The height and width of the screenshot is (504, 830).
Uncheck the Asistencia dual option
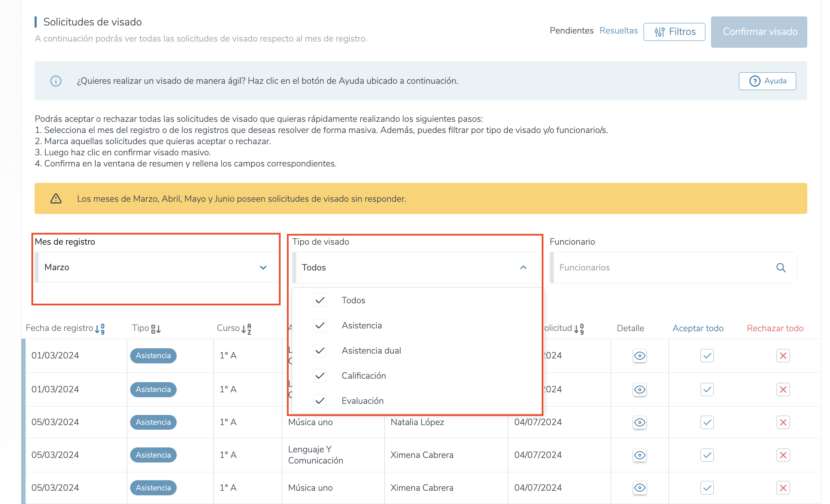pos(320,350)
